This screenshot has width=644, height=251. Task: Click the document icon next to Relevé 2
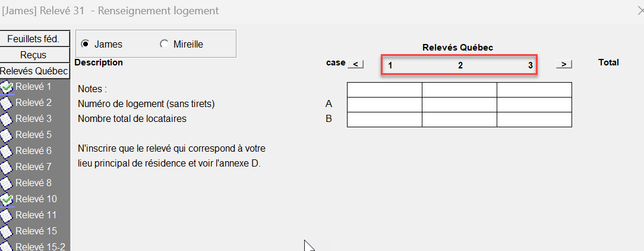click(7, 103)
